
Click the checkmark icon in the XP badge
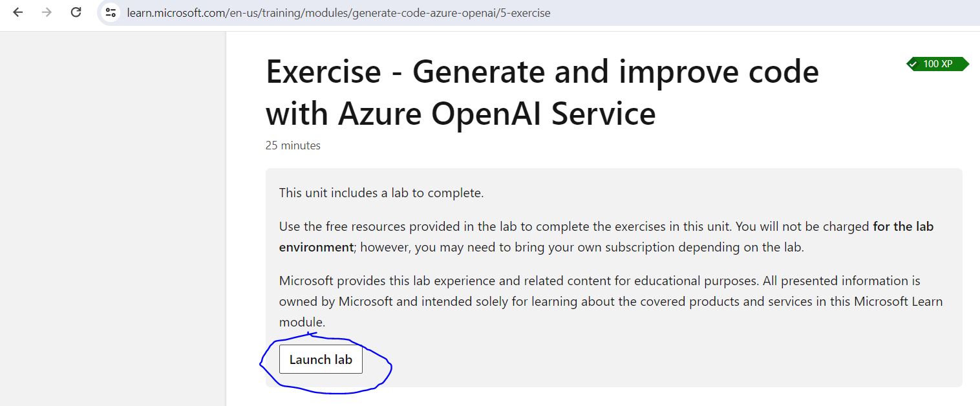coord(913,64)
